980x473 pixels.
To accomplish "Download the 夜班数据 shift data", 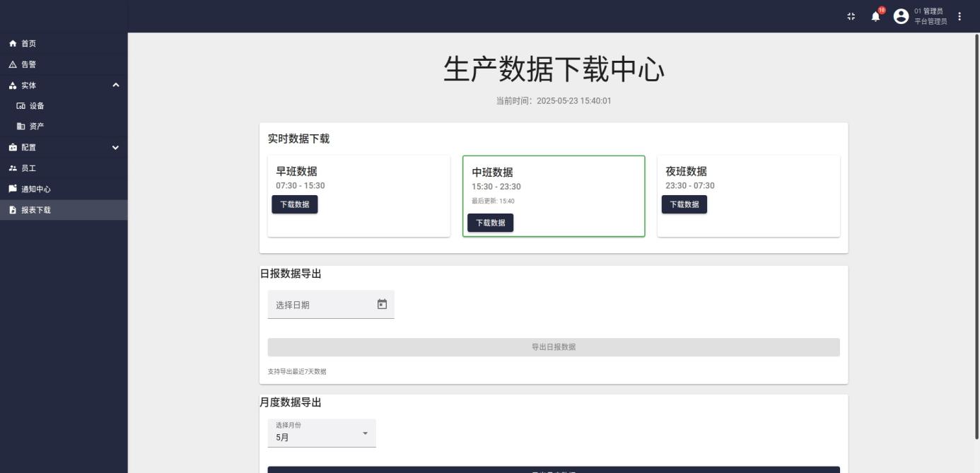I will pos(684,204).
